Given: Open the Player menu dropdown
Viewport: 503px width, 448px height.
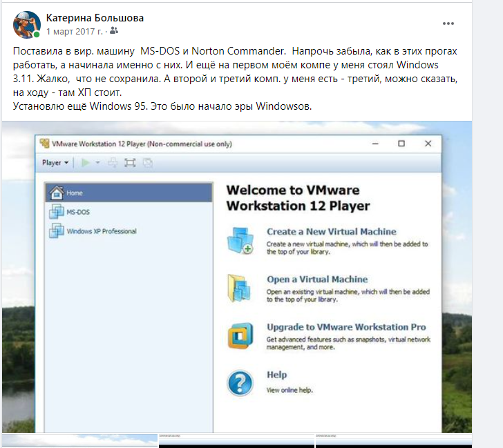Looking at the screenshot, I should pyautogui.click(x=55, y=163).
